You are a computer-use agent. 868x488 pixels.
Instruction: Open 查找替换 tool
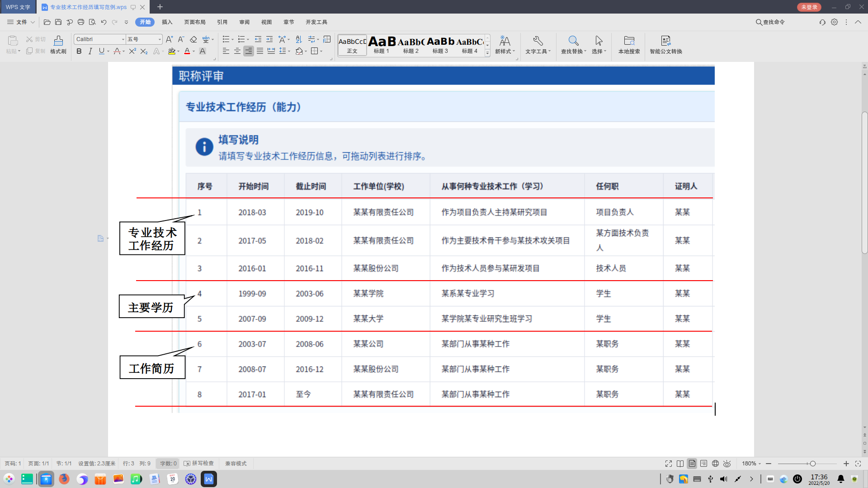click(x=573, y=45)
